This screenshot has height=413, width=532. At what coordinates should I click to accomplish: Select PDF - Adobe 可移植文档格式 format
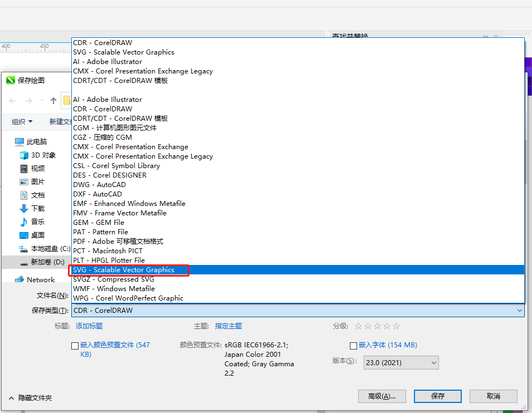[118, 242]
